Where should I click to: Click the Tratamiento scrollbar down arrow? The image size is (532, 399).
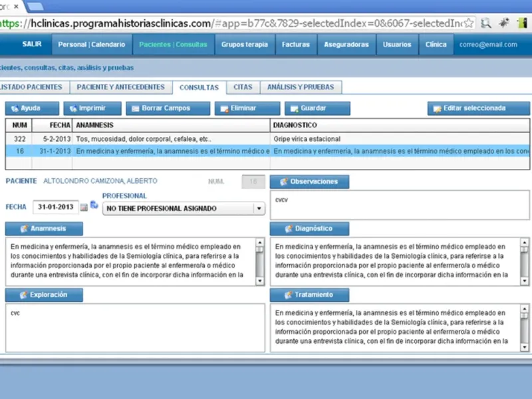pos(525,347)
